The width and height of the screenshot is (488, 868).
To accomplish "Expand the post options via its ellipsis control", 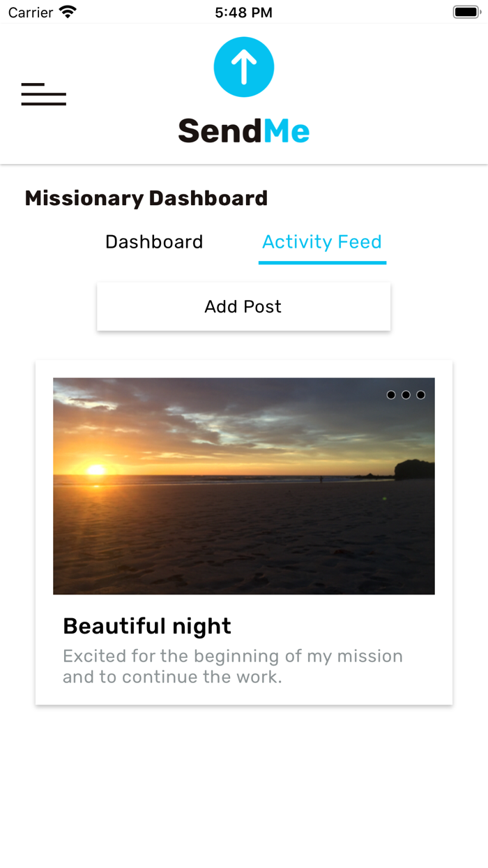I will pos(405,395).
